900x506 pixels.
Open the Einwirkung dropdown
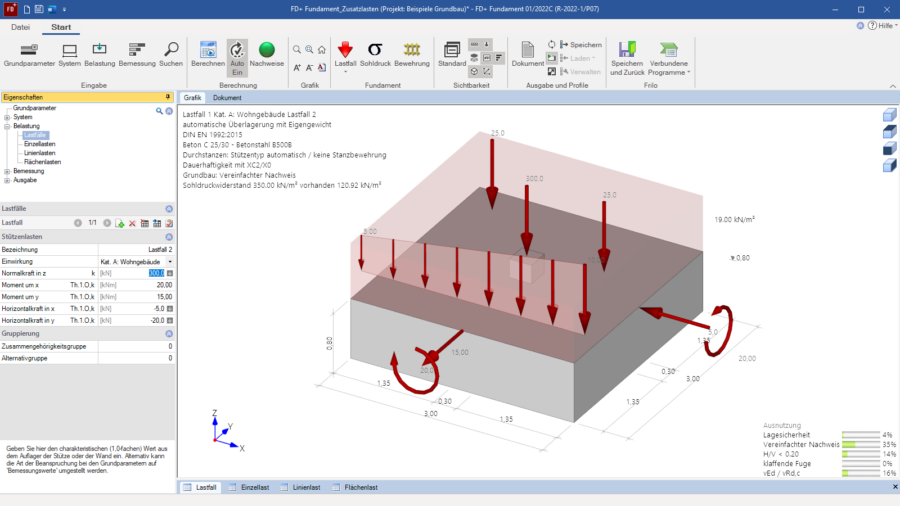pos(169,261)
